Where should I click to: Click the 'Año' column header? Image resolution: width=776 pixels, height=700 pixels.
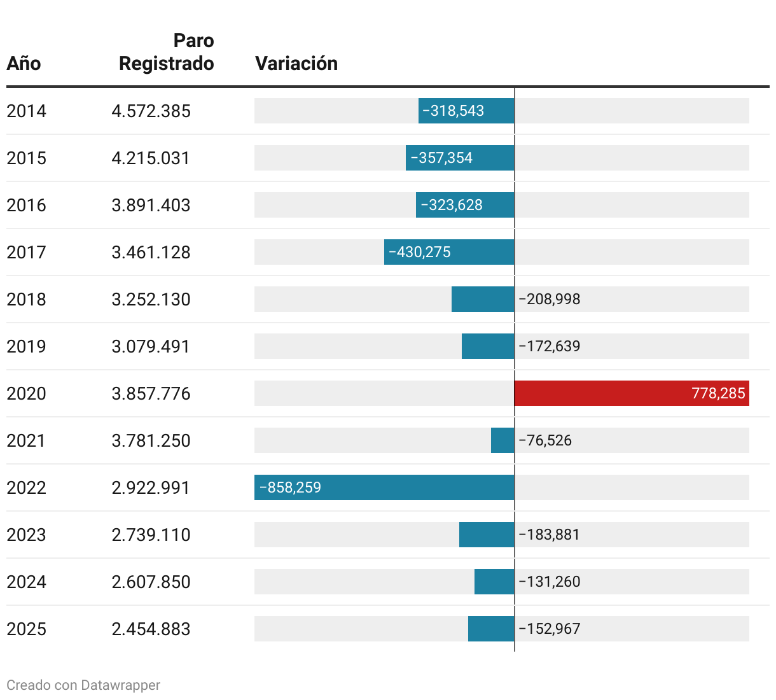point(24,64)
